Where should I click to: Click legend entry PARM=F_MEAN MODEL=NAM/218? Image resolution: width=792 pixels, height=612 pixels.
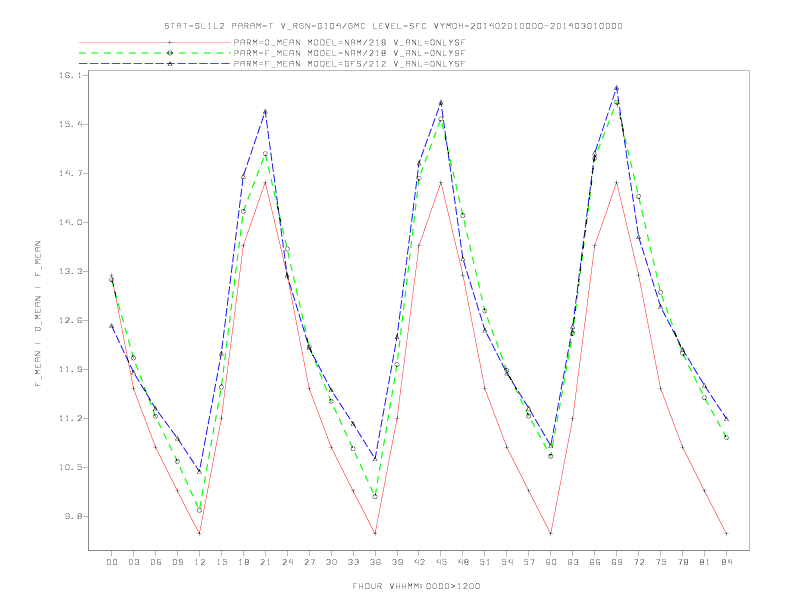coord(349,53)
